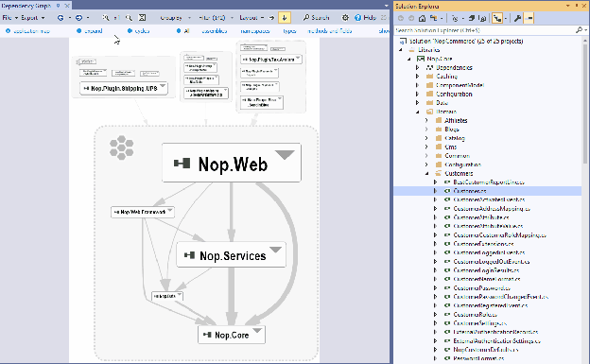Image resolution: width=590 pixels, height=364 pixels.
Task: Expand the Dependencies tree node
Action: coord(417,67)
